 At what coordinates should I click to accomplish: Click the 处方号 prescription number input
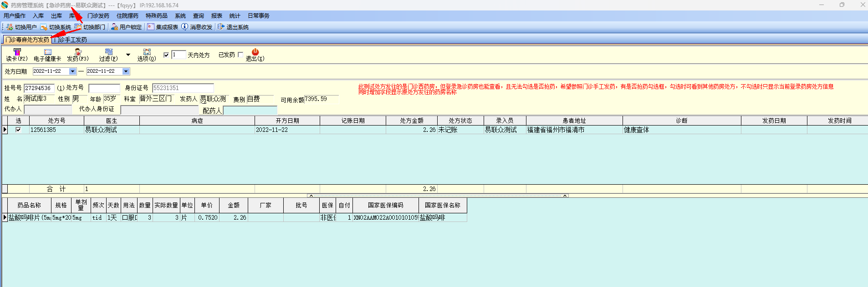104,88
